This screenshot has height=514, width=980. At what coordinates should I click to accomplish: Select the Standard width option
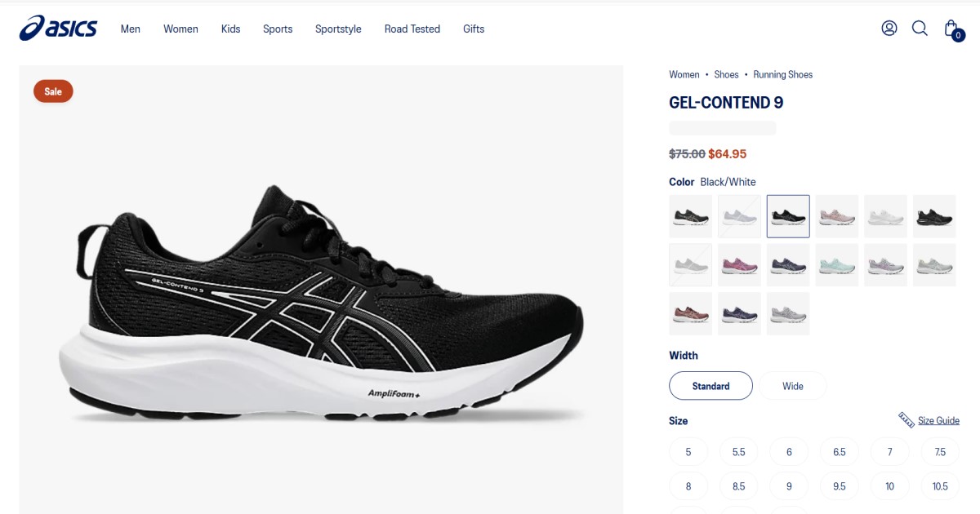710,386
